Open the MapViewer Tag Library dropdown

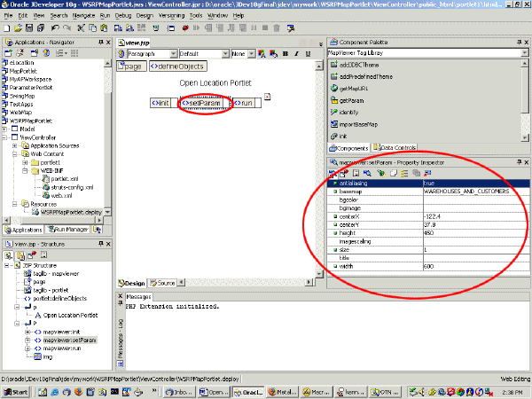pyautogui.click(x=525, y=52)
